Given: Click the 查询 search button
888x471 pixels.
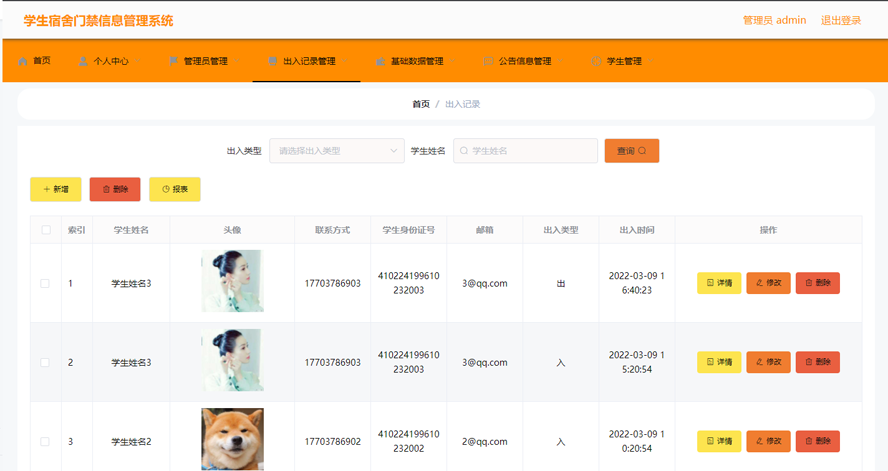Looking at the screenshot, I should point(631,151).
